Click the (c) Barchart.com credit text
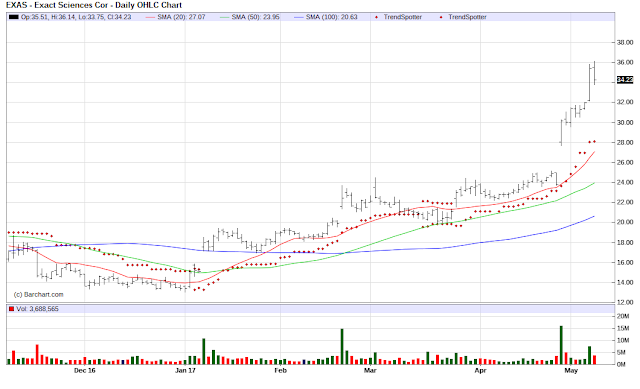 (x=38, y=294)
